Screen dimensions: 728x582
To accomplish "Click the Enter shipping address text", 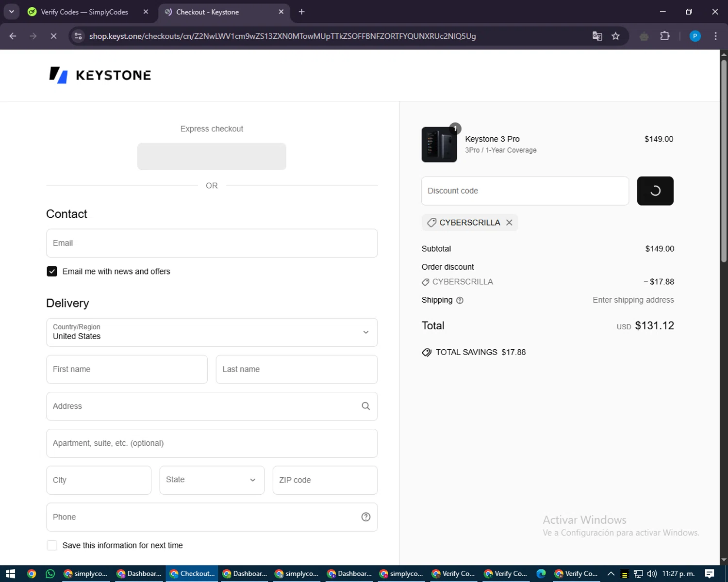I will pyautogui.click(x=633, y=300).
